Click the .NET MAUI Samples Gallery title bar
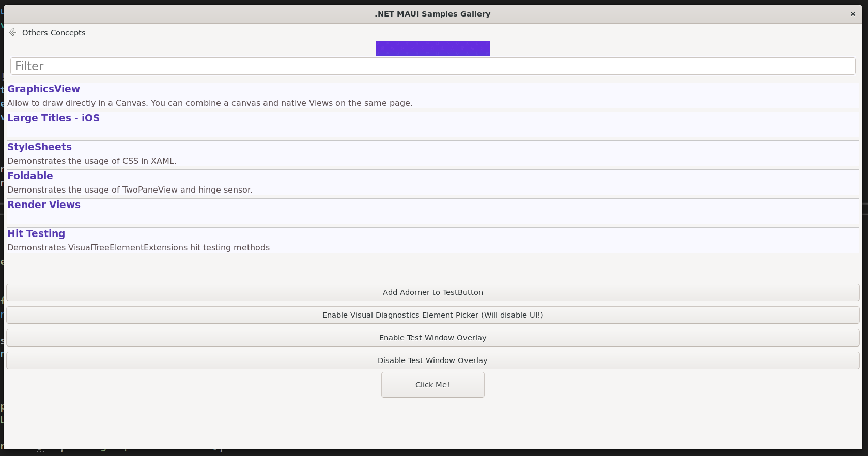 click(x=432, y=14)
